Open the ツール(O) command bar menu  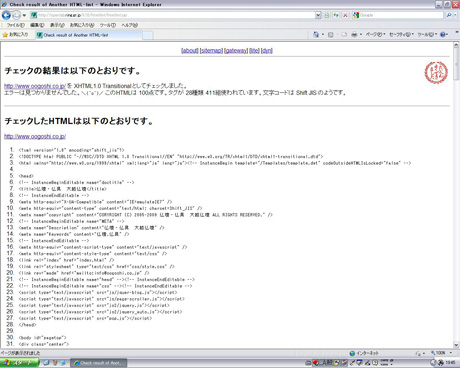(x=427, y=34)
